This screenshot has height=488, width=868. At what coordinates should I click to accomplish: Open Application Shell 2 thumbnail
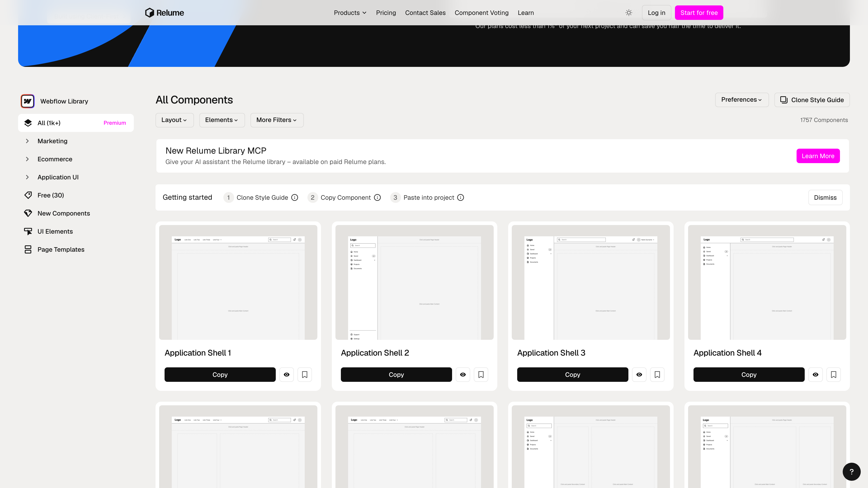(x=415, y=282)
